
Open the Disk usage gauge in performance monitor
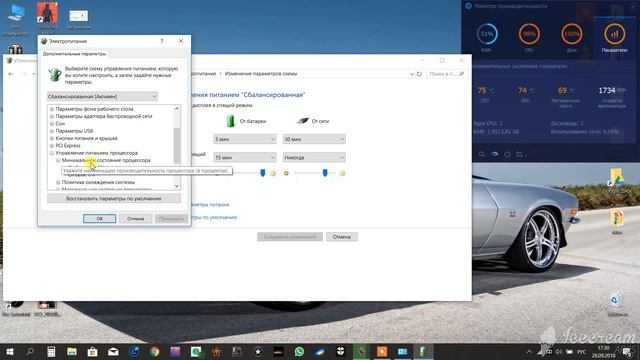571,34
